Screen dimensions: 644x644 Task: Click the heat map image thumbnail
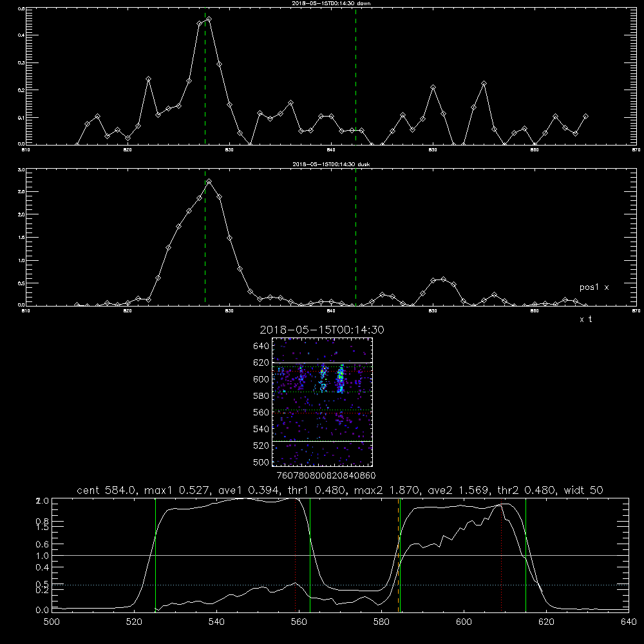pyautogui.click(x=323, y=402)
